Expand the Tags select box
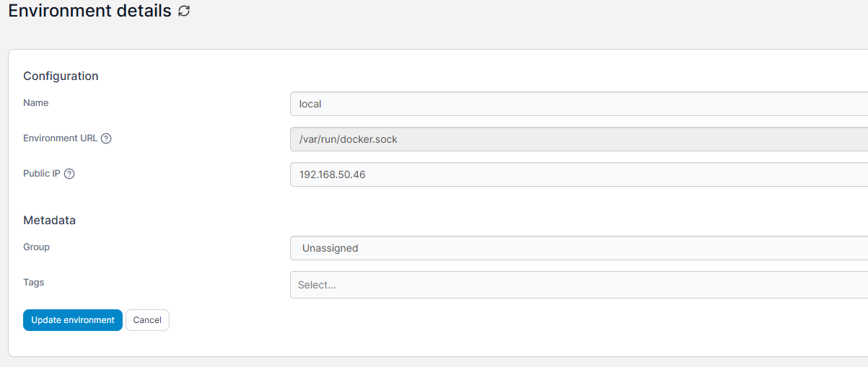 (579, 285)
